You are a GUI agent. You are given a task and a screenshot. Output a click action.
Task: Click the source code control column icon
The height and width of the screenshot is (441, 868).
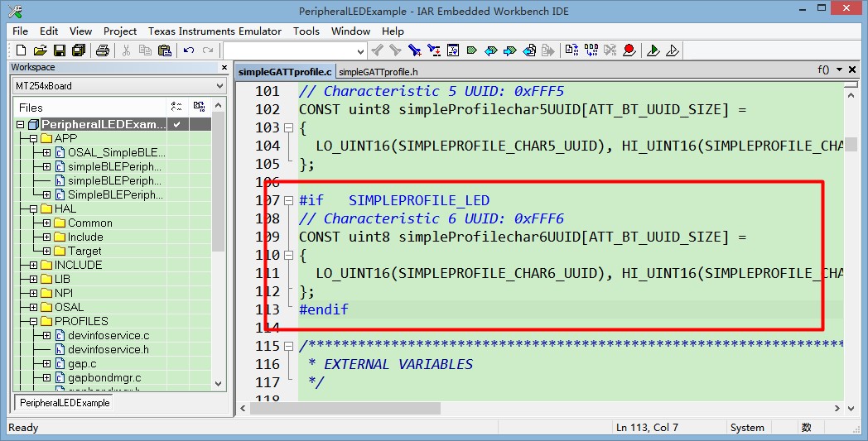(200, 107)
